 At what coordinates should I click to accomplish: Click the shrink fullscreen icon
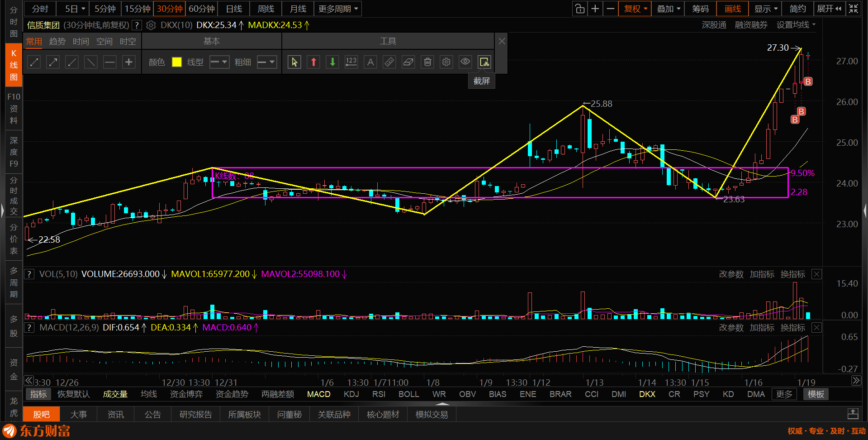tap(854, 9)
